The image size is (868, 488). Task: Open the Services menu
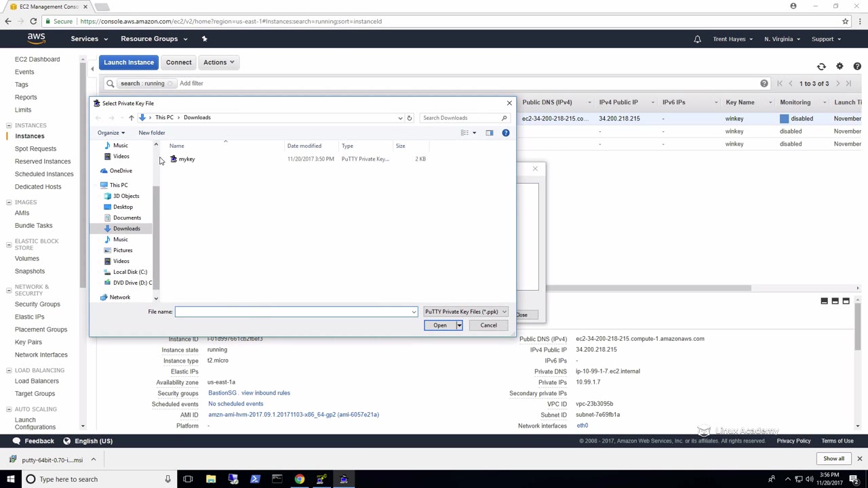89,39
